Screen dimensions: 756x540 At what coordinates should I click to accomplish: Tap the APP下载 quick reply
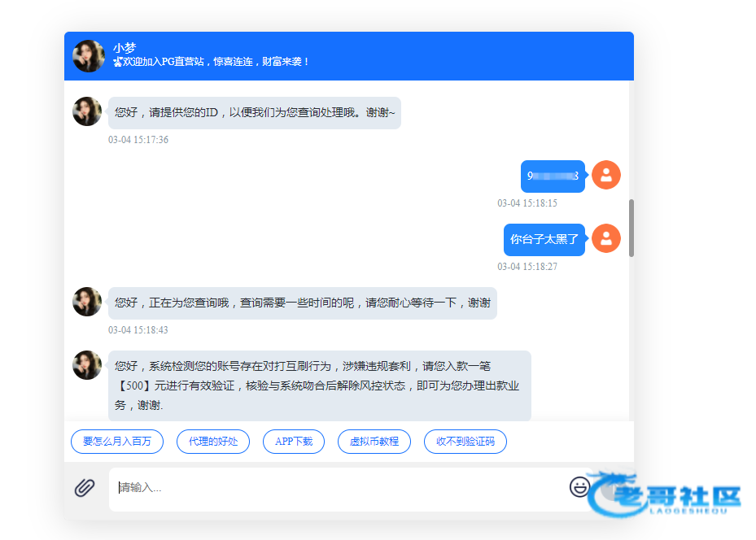pos(294,442)
